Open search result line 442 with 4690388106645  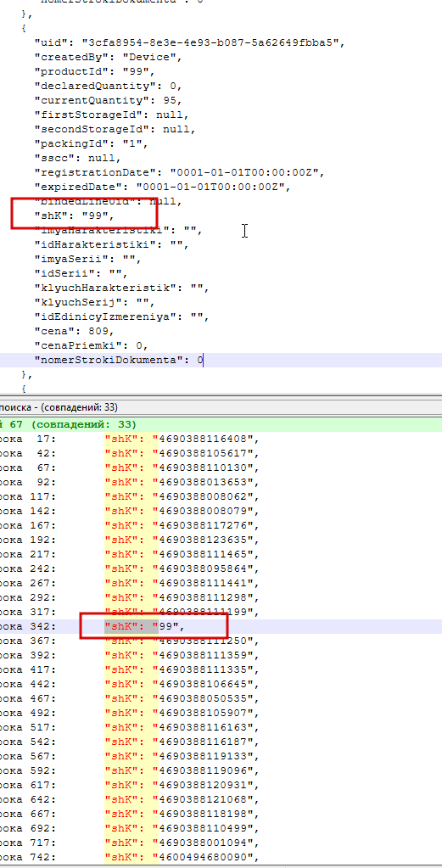pos(221,684)
